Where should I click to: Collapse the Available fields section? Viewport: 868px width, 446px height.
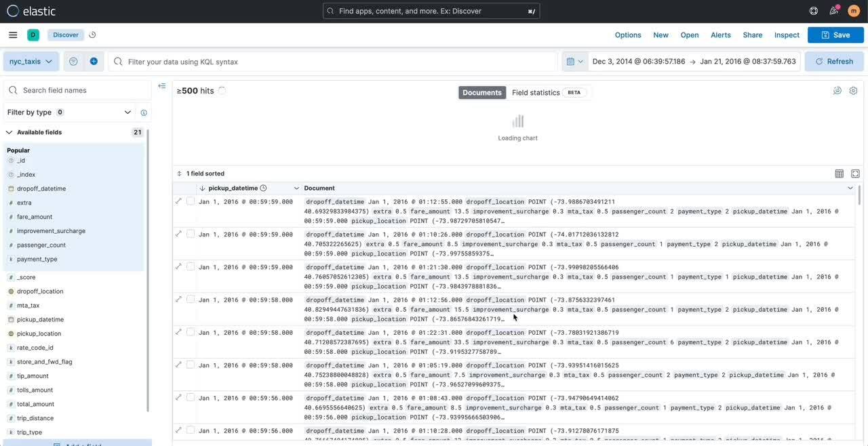point(9,132)
